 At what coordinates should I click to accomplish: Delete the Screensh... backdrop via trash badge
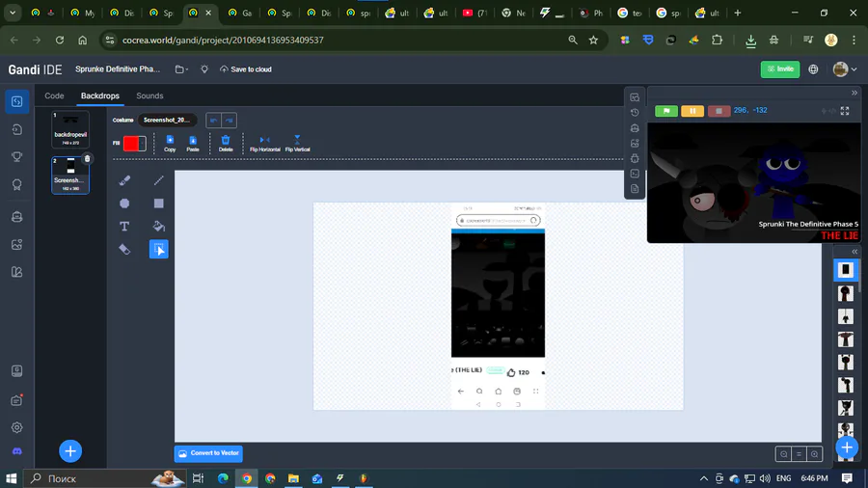[x=88, y=159]
